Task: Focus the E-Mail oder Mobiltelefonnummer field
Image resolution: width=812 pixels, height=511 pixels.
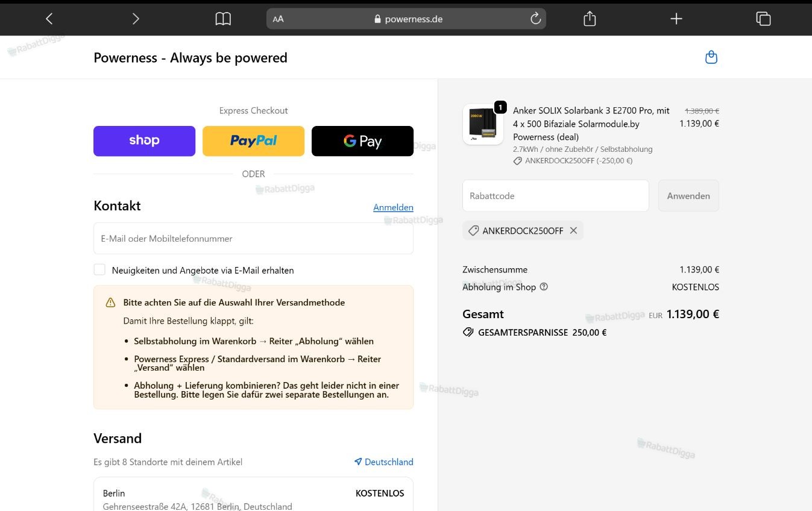Action: click(253, 239)
